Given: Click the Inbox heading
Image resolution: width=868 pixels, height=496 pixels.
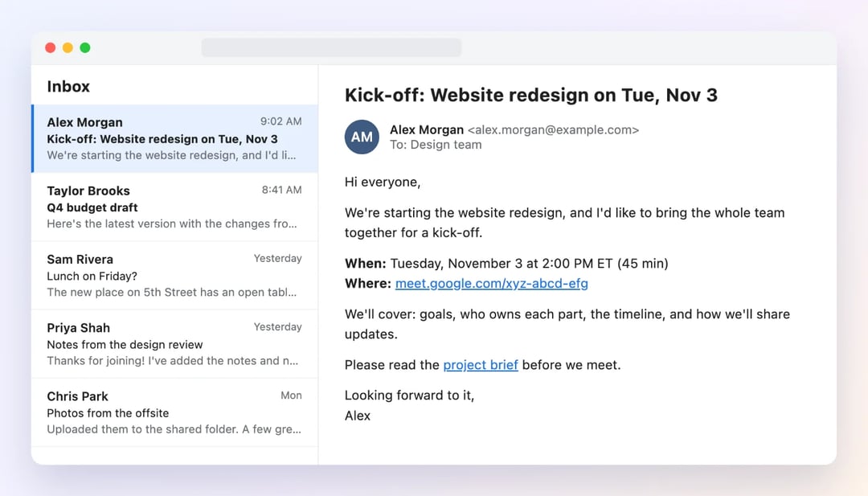Looking at the screenshot, I should pyautogui.click(x=68, y=86).
